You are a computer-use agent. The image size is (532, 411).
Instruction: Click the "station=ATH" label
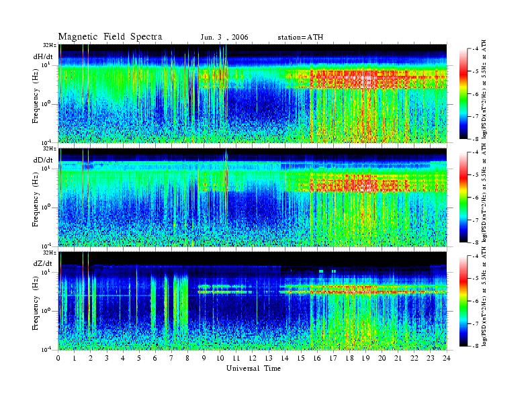point(300,37)
